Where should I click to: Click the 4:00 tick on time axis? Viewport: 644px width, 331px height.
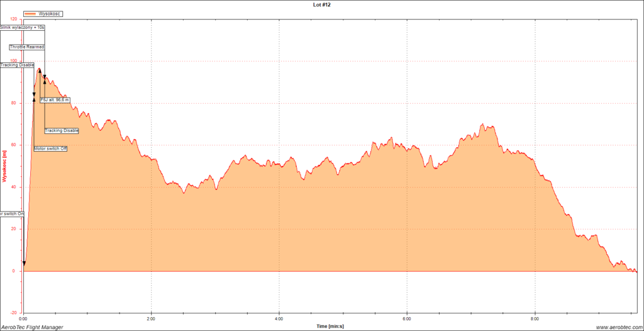279,318
